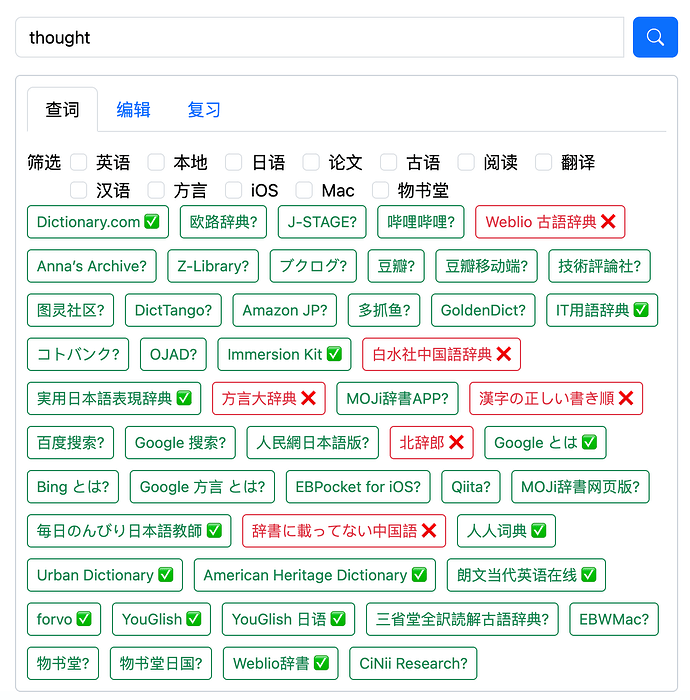Switch to the 编辑 tab
The image size is (690, 700).
[x=133, y=110]
